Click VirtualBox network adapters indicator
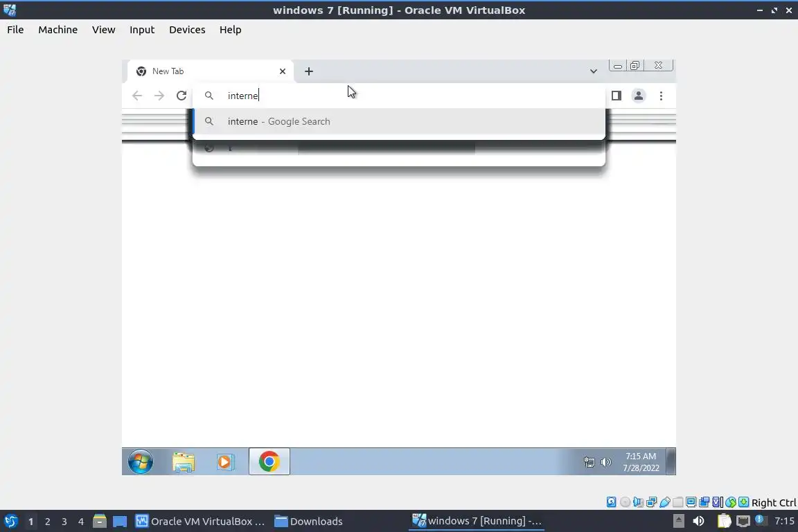Screen dimensions: 798x532 pos(651,502)
